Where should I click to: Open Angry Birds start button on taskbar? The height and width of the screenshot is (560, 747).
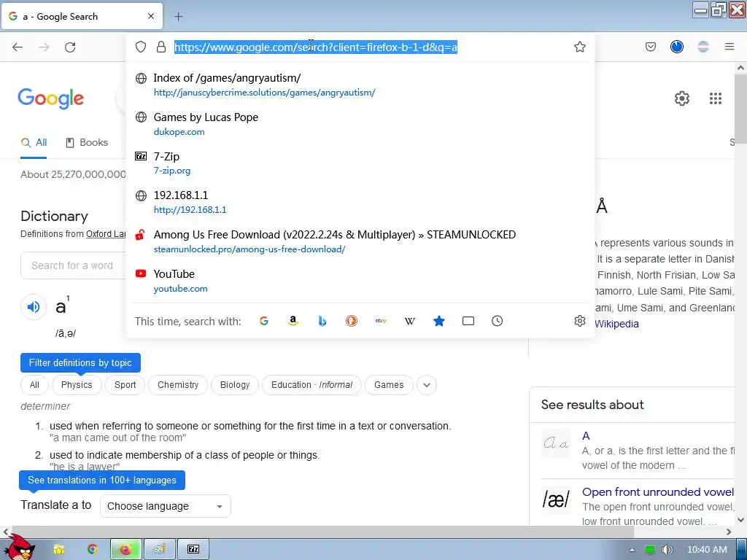[20, 547]
